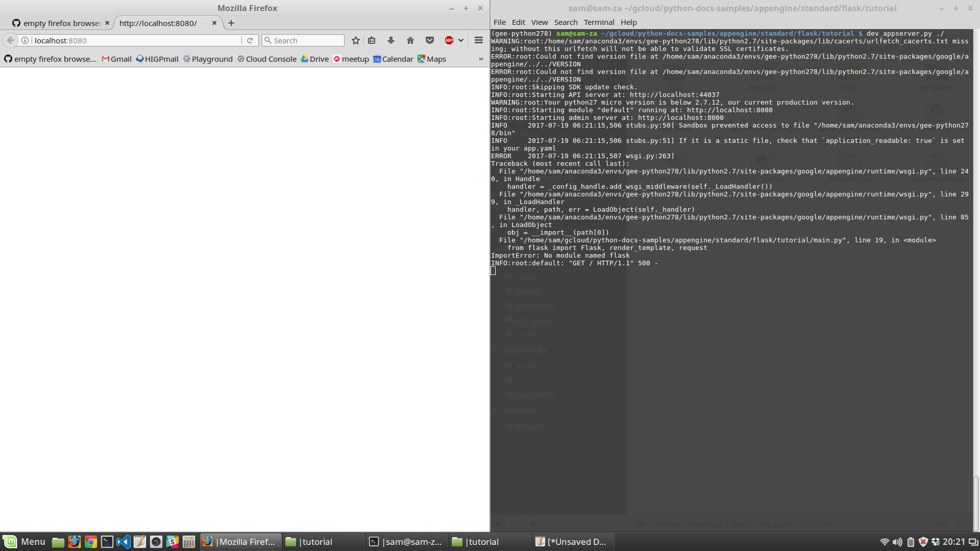Open the Terminal menu in the terminal window
Viewport: 980px width, 551px height.
pos(598,22)
